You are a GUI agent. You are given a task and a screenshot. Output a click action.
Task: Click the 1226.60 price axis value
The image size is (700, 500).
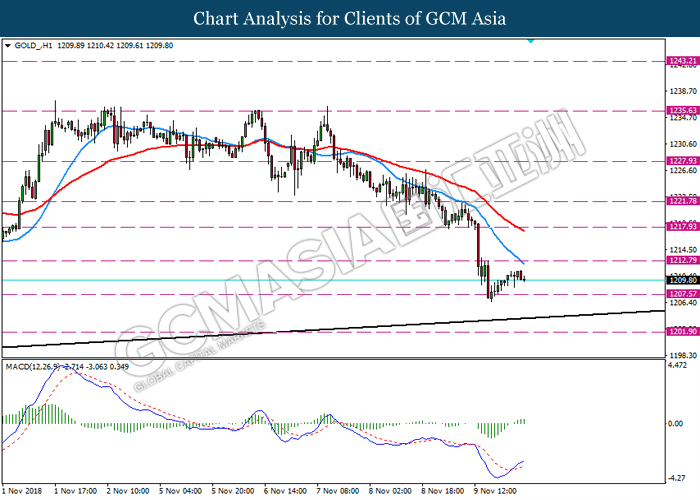[x=683, y=171]
